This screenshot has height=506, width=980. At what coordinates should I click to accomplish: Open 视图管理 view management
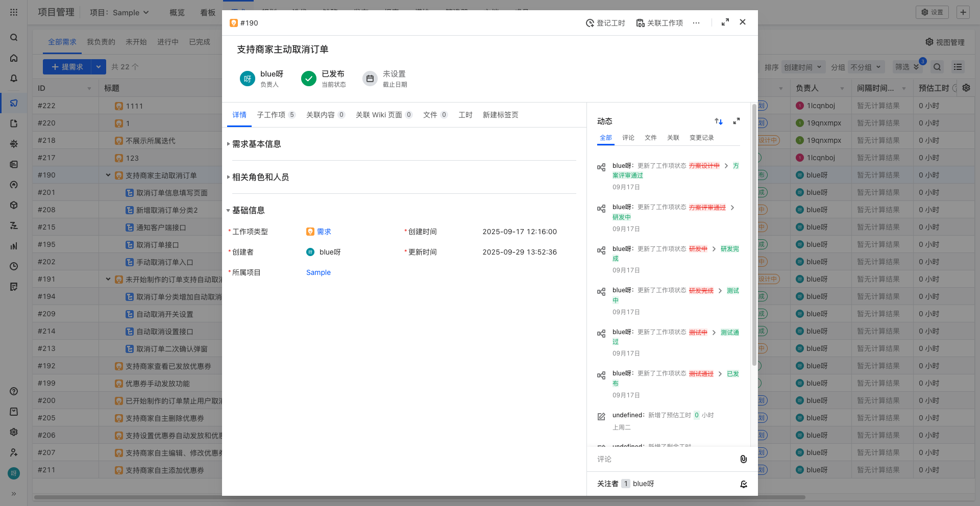(945, 42)
